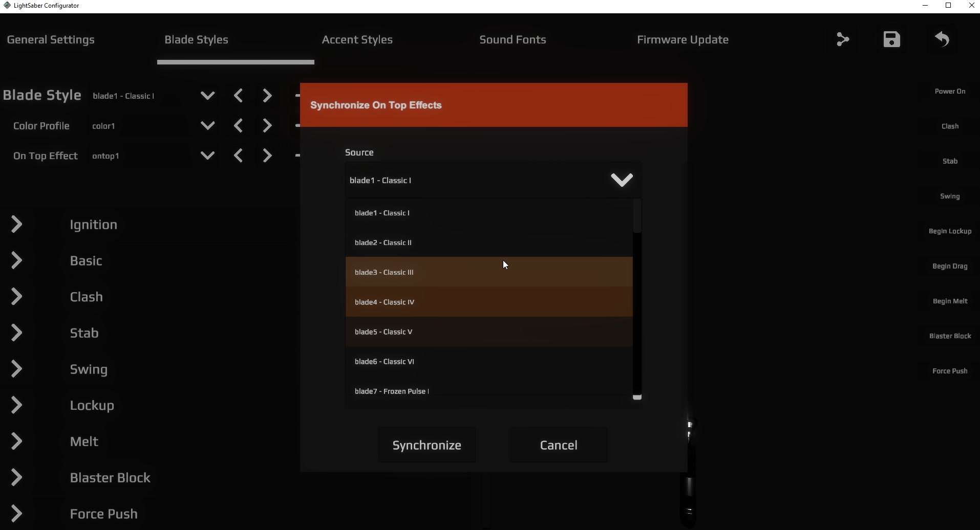Image resolution: width=980 pixels, height=530 pixels.
Task: Trigger the Force Push preview button
Action: point(950,371)
